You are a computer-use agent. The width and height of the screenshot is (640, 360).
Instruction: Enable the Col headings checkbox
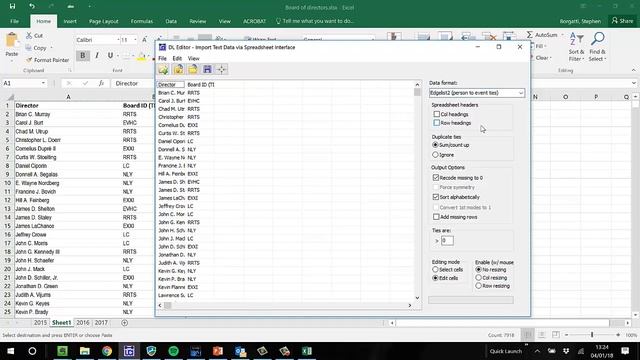(x=437, y=114)
